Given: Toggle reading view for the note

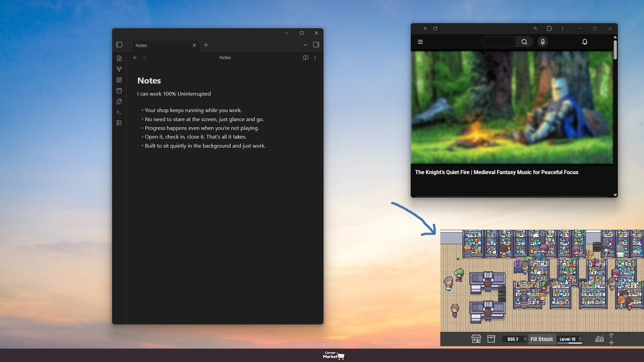Looking at the screenshot, I should [306, 58].
